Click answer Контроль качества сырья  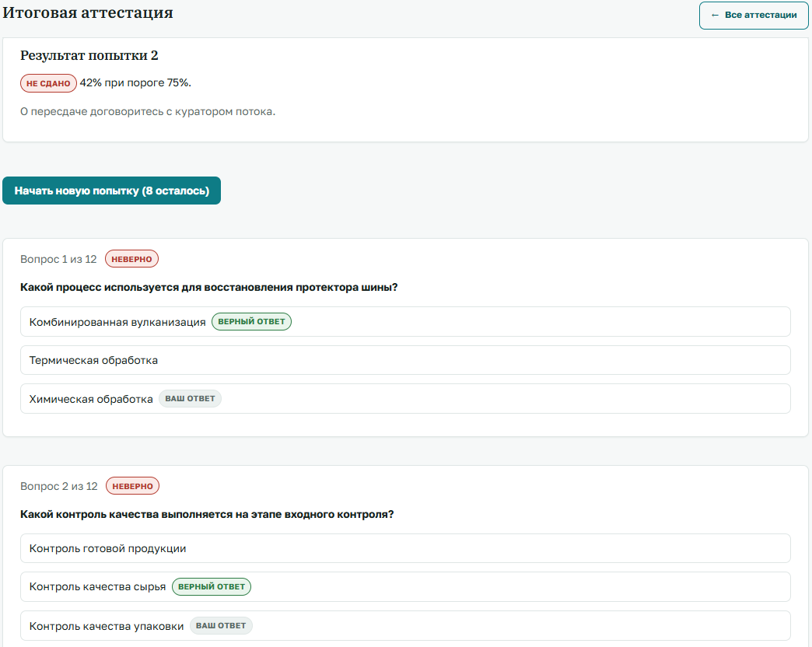click(x=405, y=586)
